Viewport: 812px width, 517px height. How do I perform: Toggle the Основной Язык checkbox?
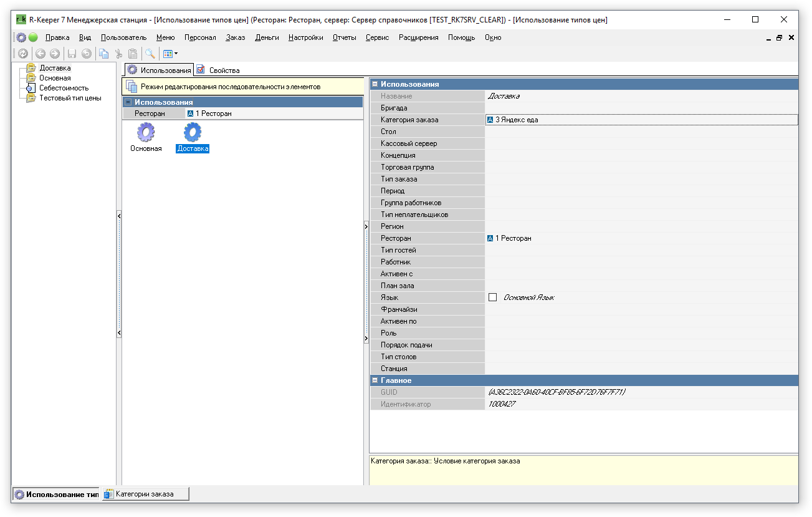493,297
